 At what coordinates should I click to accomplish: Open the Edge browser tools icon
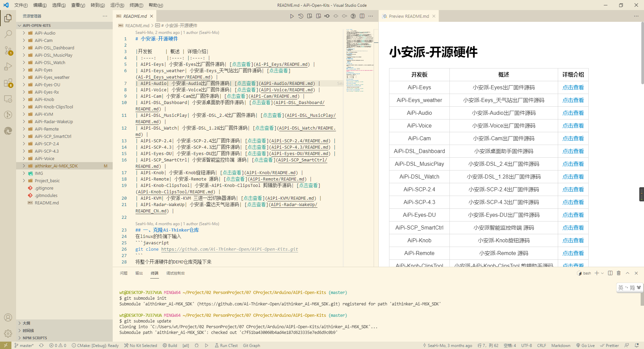pos(8,131)
